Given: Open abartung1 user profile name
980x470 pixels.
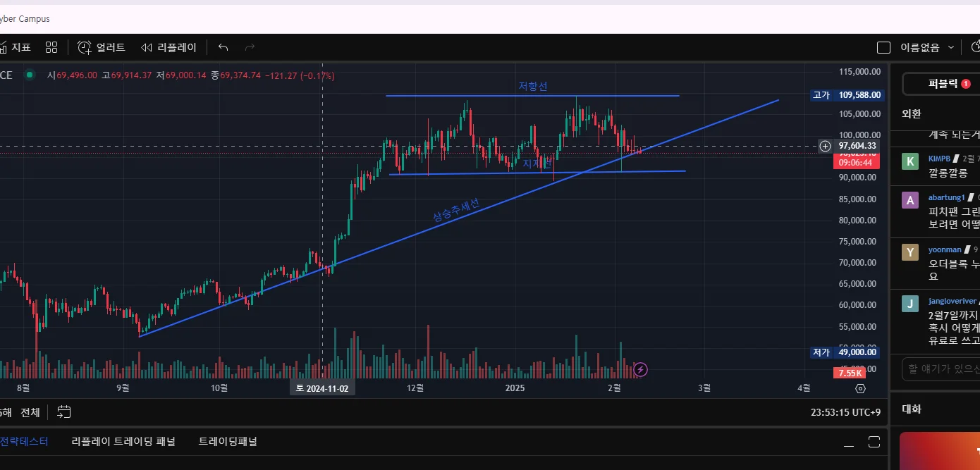Looking at the screenshot, I should tap(946, 197).
